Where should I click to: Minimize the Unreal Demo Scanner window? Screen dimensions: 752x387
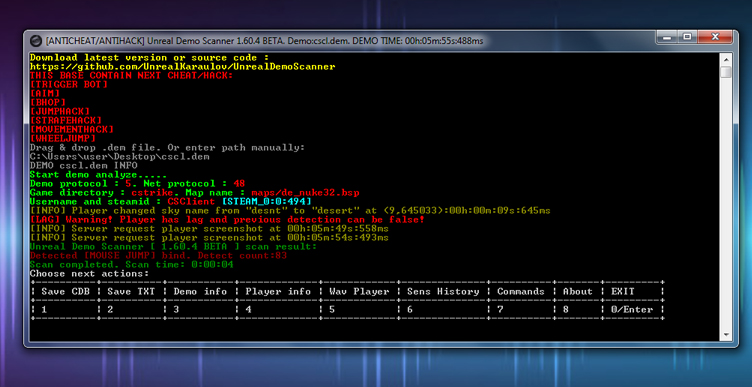667,36
